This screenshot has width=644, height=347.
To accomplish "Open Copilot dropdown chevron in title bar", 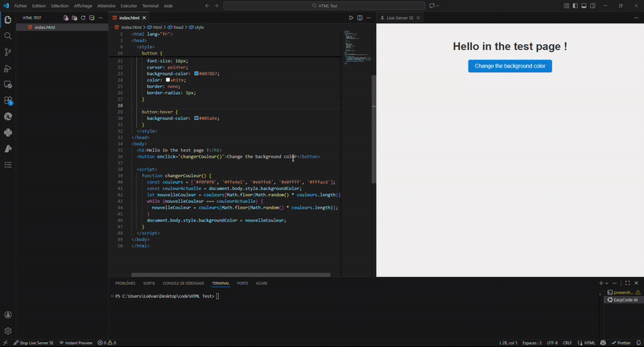I will (x=438, y=6).
